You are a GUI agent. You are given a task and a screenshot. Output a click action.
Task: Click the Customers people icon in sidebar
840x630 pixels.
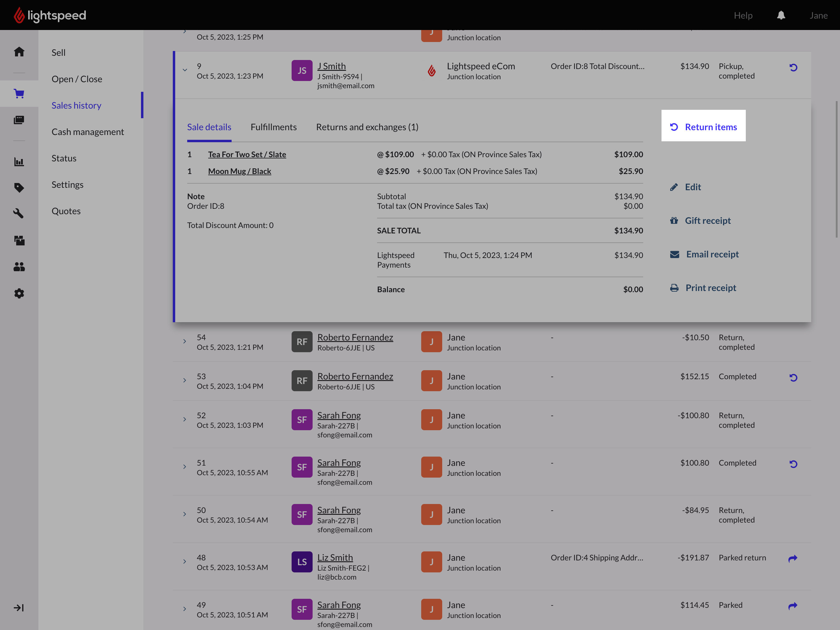[x=19, y=267]
